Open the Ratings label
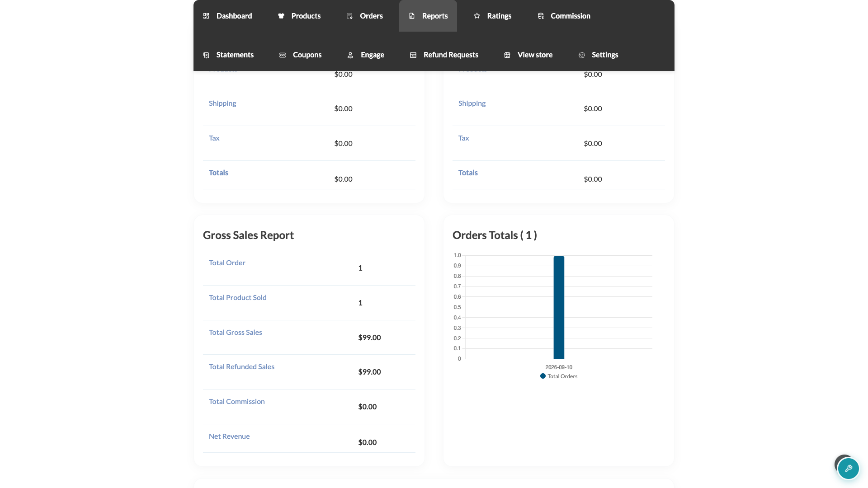Image resolution: width=868 pixels, height=488 pixels. click(499, 16)
